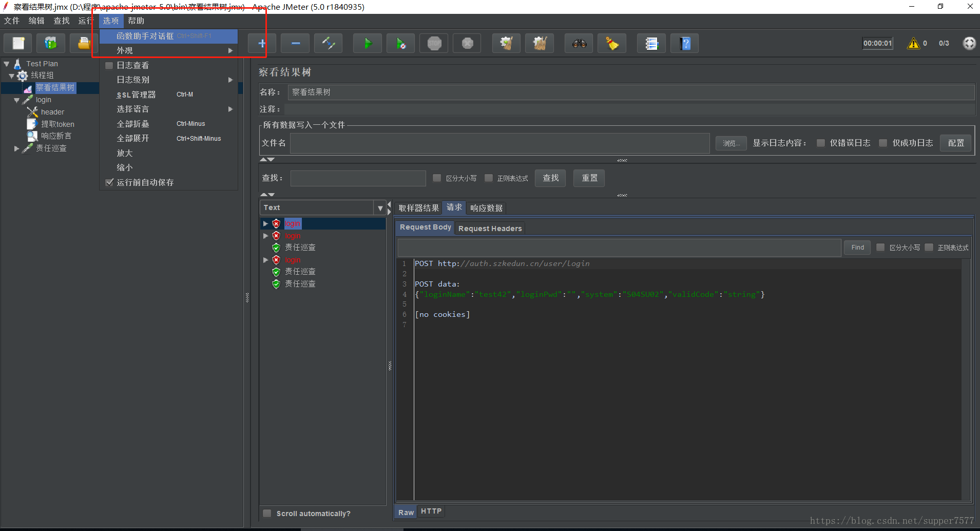Open the 外观 submenu

pyautogui.click(x=168, y=50)
